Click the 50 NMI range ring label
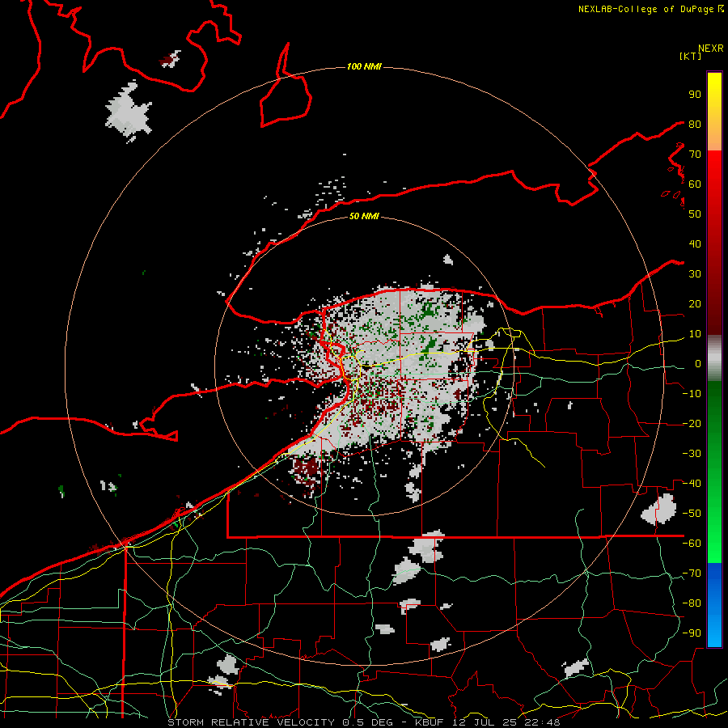 364,216
